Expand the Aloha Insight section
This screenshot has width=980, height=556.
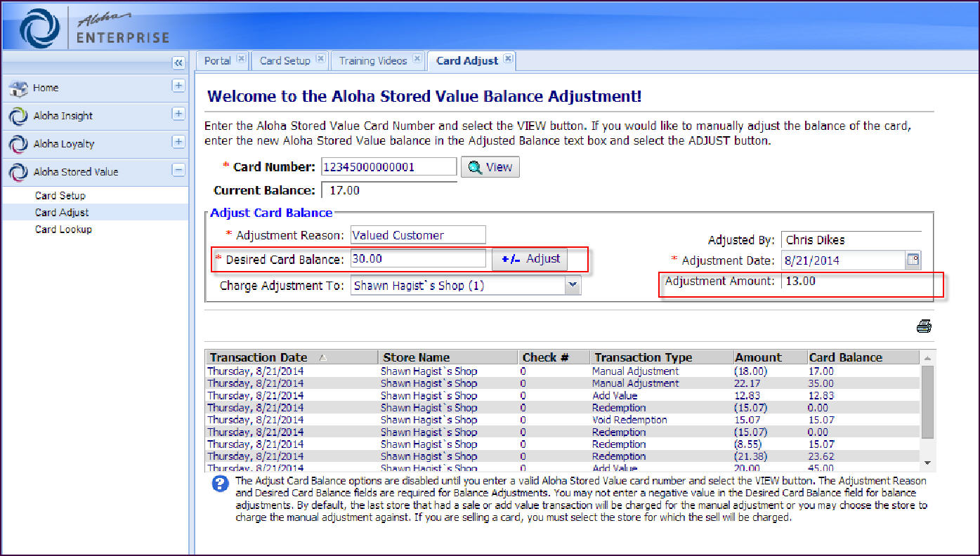point(178,114)
